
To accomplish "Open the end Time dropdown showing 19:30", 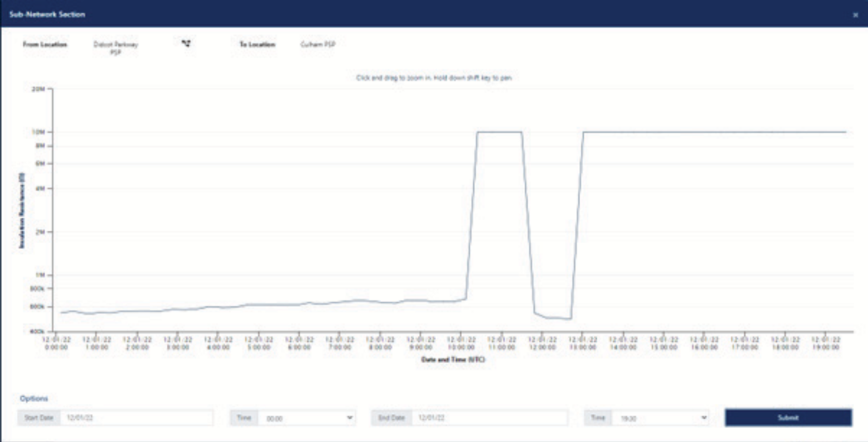I will (x=661, y=418).
